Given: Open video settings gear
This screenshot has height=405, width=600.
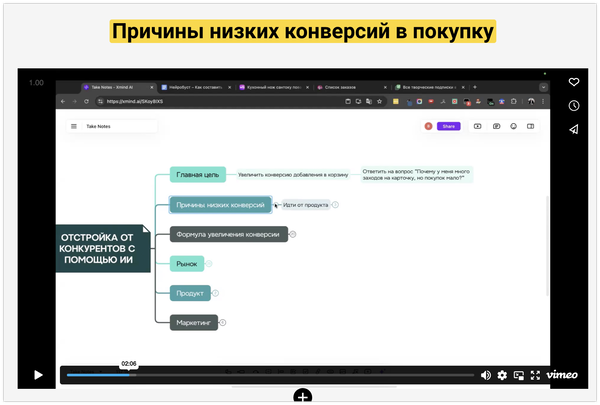Looking at the screenshot, I should tap(502, 375).
